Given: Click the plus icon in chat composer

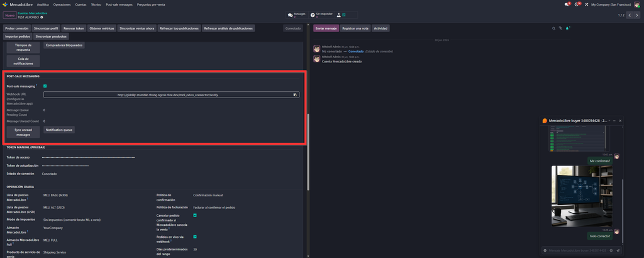Looking at the screenshot, I should pyautogui.click(x=545, y=250).
